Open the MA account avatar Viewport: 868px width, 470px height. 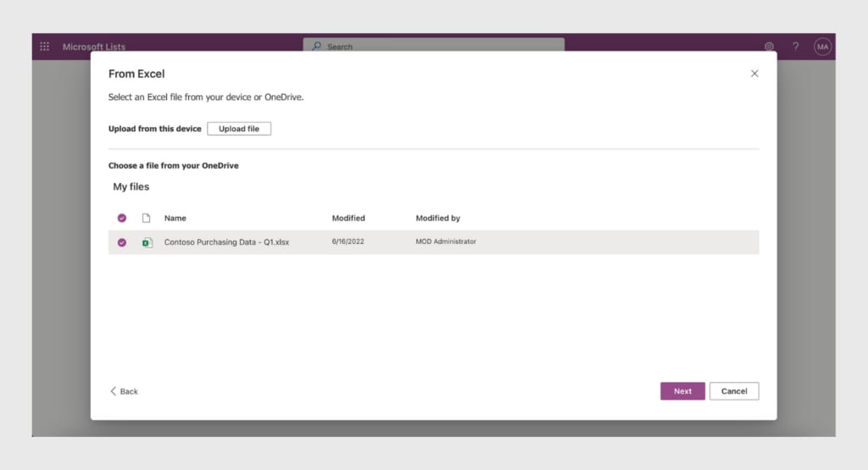(x=822, y=47)
